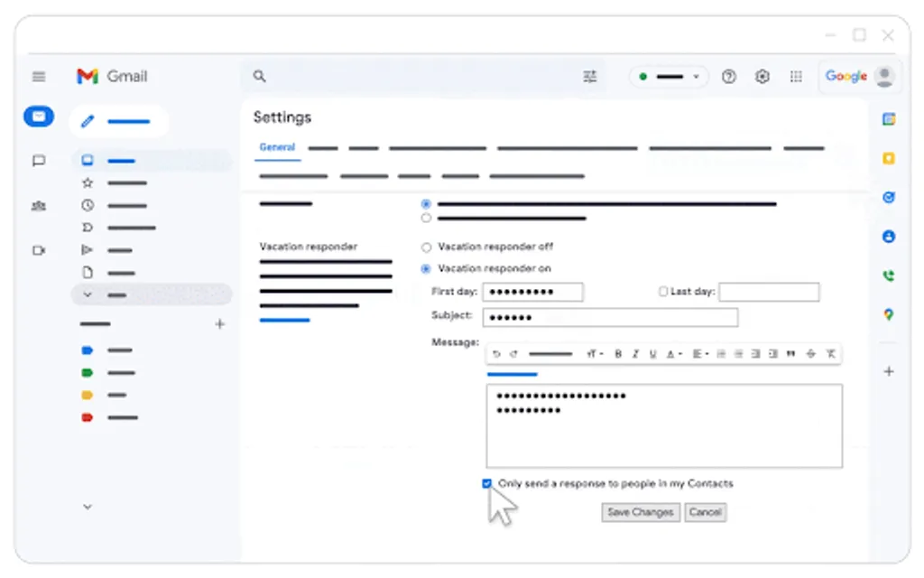
Task: Open the Google account avatar
Action: pos(884,76)
